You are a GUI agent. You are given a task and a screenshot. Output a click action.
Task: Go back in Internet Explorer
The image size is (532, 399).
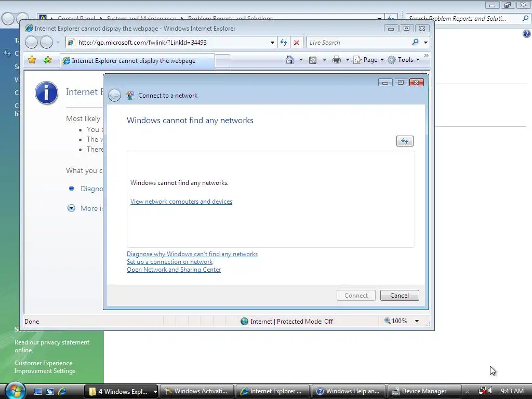click(x=31, y=43)
